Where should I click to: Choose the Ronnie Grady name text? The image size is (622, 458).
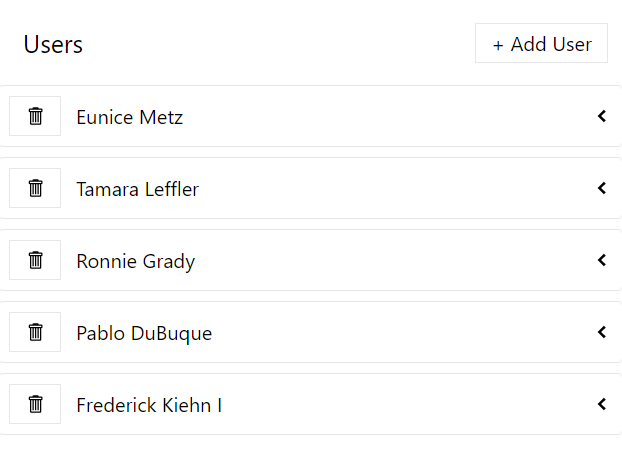pos(135,261)
